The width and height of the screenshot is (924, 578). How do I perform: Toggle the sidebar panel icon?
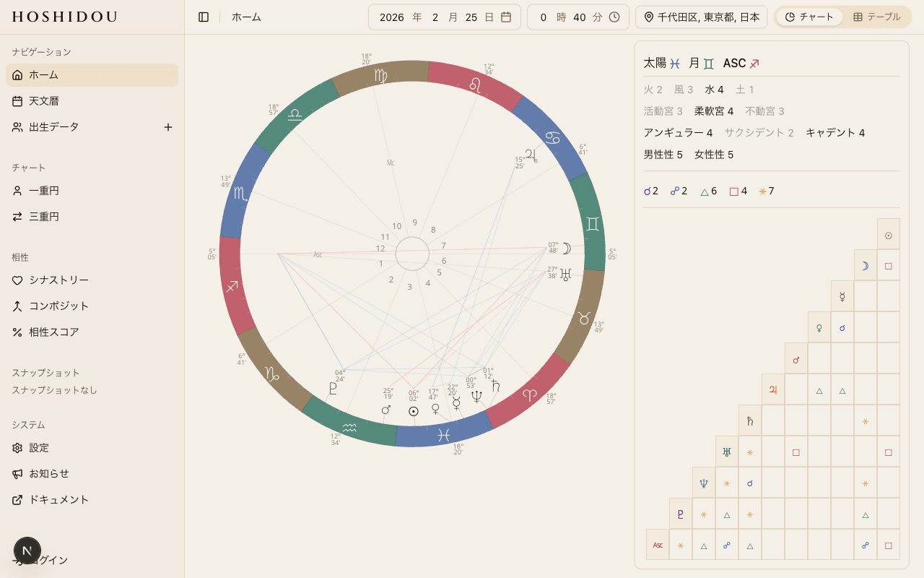pos(204,17)
